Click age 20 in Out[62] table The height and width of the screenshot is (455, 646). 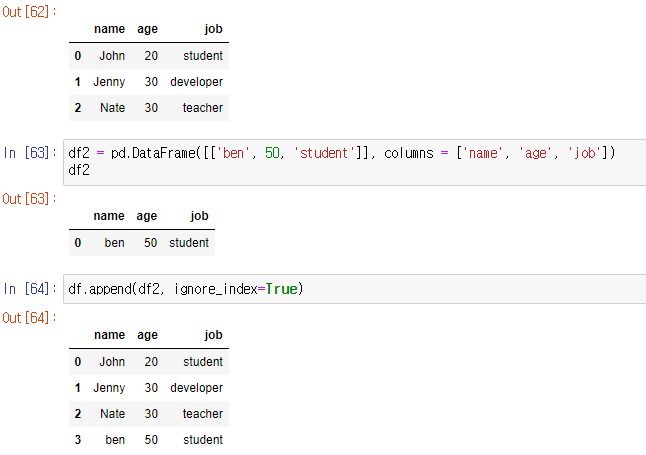coord(151,56)
